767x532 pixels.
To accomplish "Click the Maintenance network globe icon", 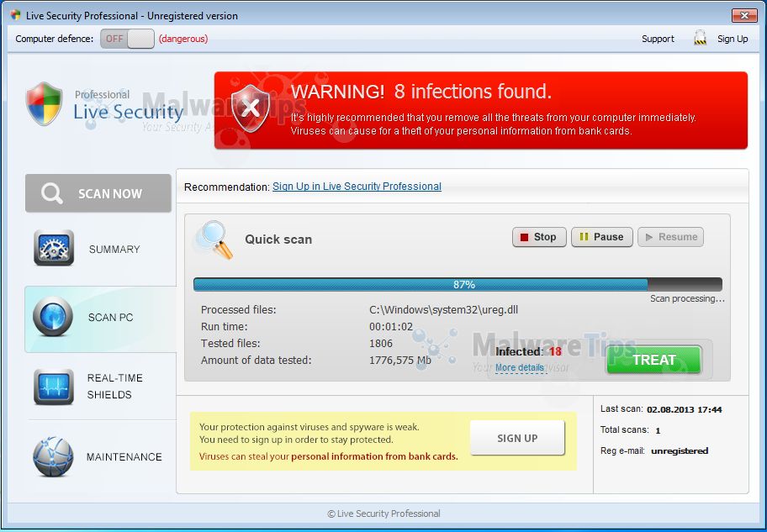I will (x=53, y=456).
